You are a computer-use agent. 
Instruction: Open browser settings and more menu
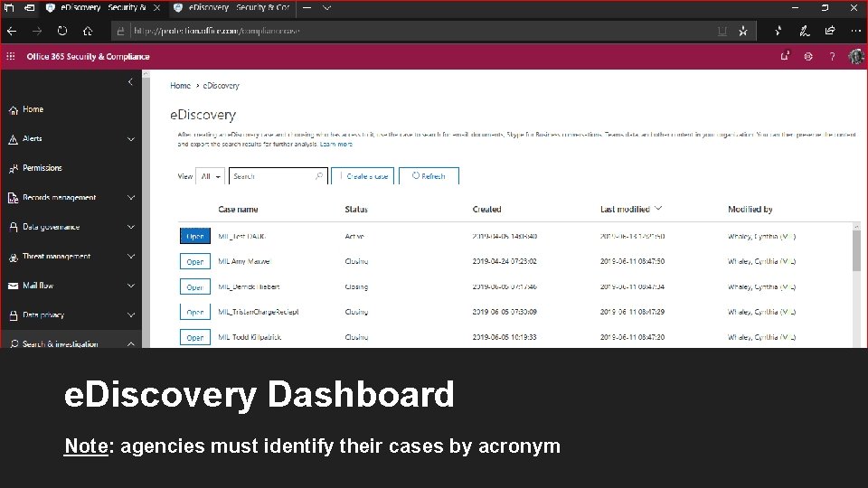[856, 31]
